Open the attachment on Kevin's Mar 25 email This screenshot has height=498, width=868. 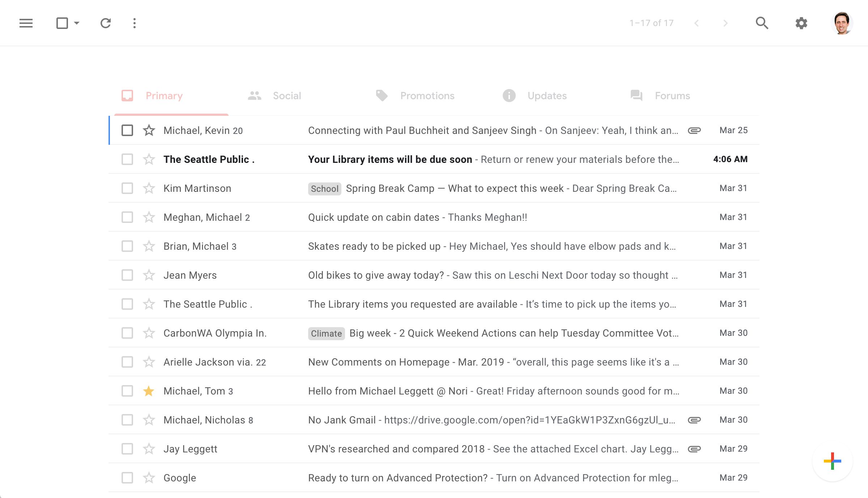(x=694, y=130)
